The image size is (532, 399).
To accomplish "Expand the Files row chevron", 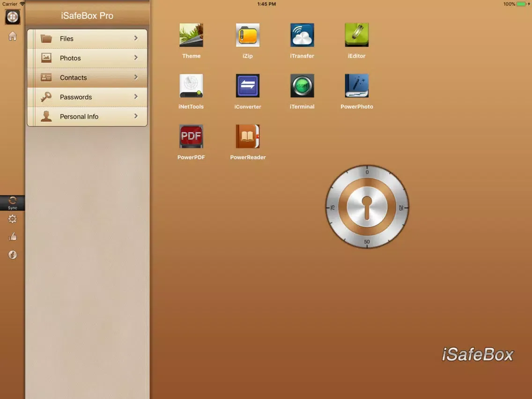I will pos(136,38).
